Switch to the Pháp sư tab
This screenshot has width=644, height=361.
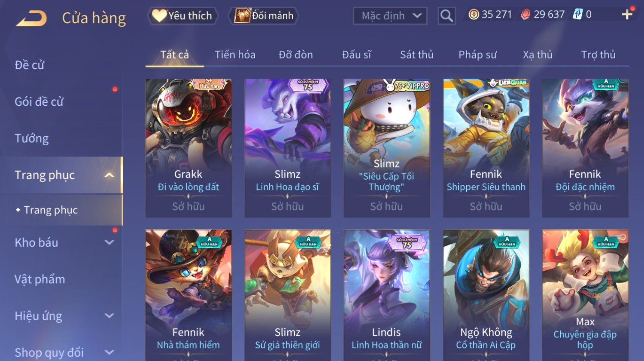pyautogui.click(x=477, y=55)
